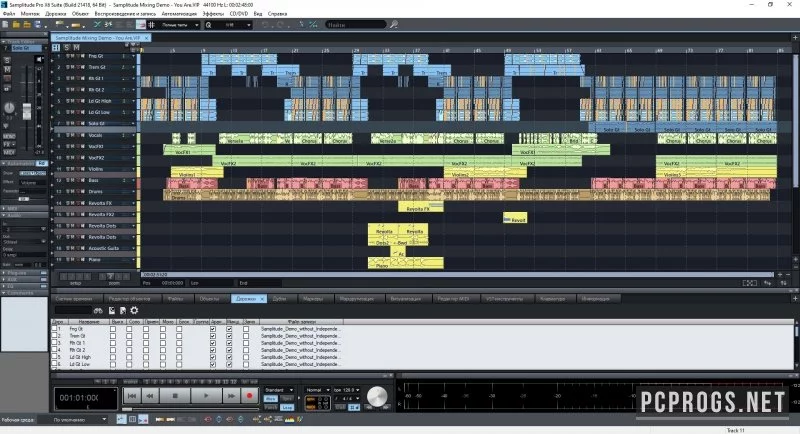Screen dimensions: 800x434
Task: Open the Normal dropdown in the transport panel
Action: click(x=317, y=390)
